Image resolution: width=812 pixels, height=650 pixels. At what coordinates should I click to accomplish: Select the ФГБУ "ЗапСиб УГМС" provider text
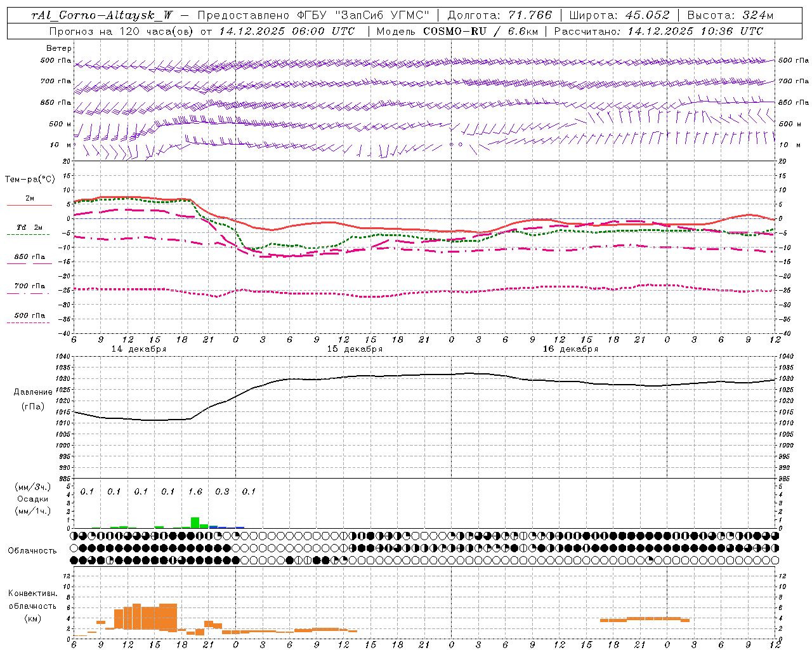(x=363, y=15)
